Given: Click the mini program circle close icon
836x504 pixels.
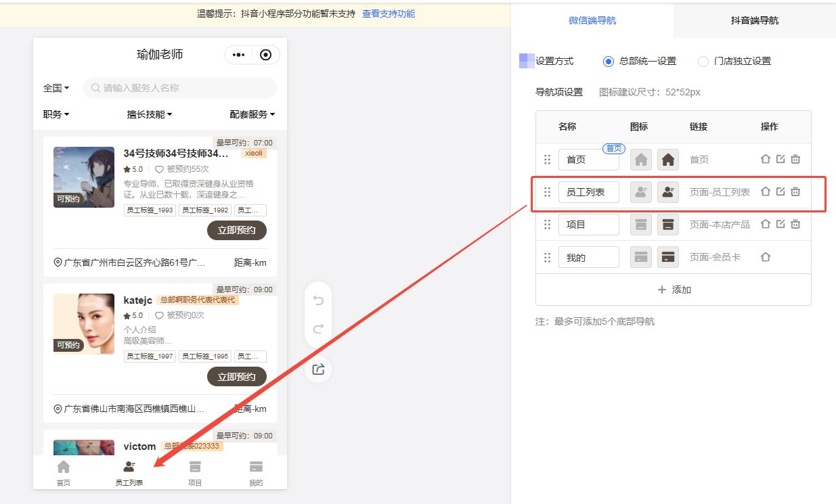Looking at the screenshot, I should (x=266, y=55).
